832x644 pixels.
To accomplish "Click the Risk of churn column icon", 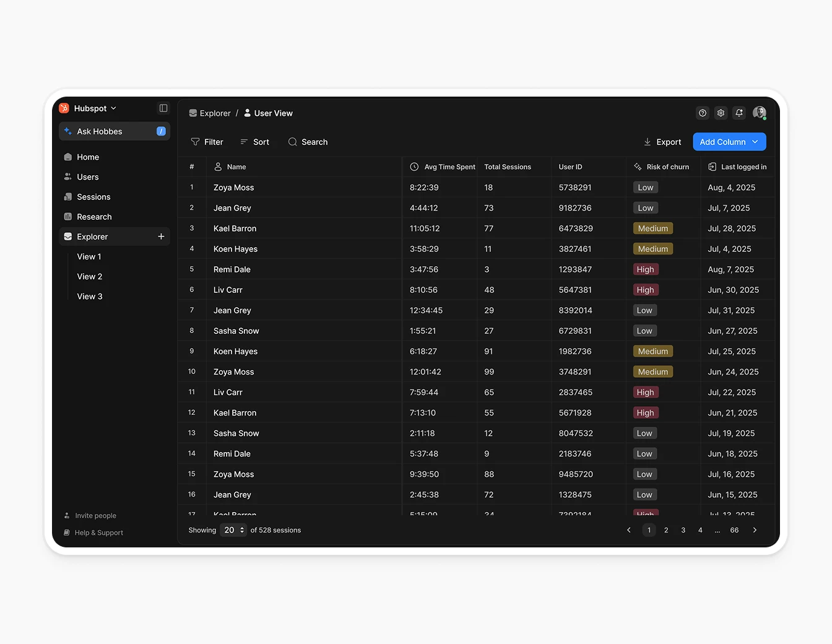I will (637, 167).
